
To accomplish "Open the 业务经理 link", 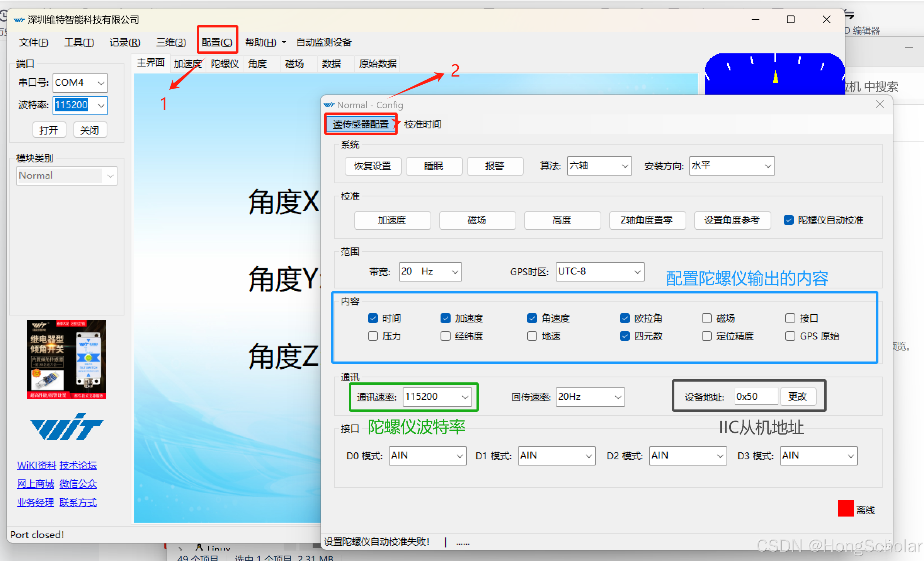I will click(36, 502).
